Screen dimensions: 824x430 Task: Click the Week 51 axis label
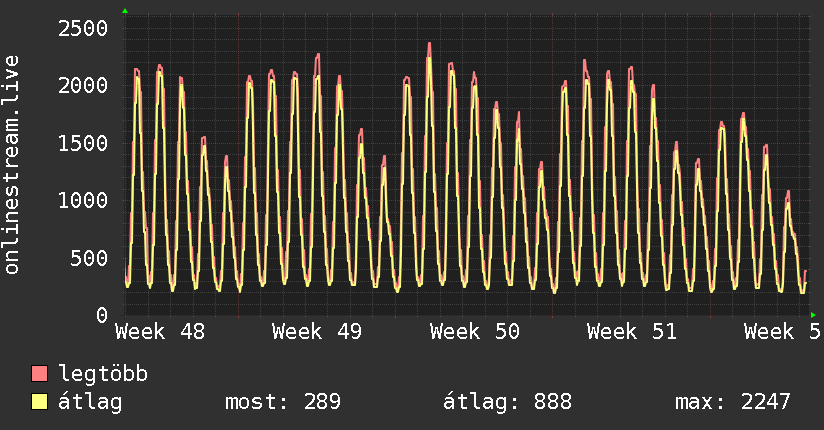click(x=632, y=332)
